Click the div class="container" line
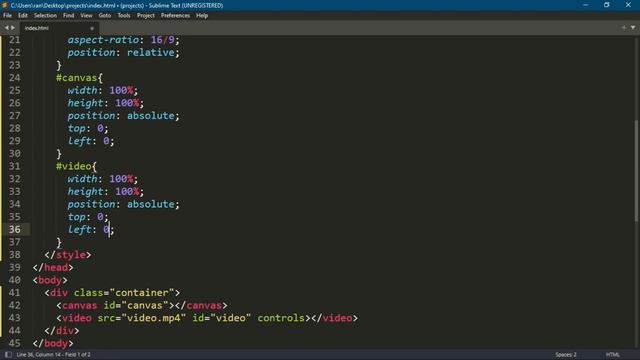 pos(112,293)
